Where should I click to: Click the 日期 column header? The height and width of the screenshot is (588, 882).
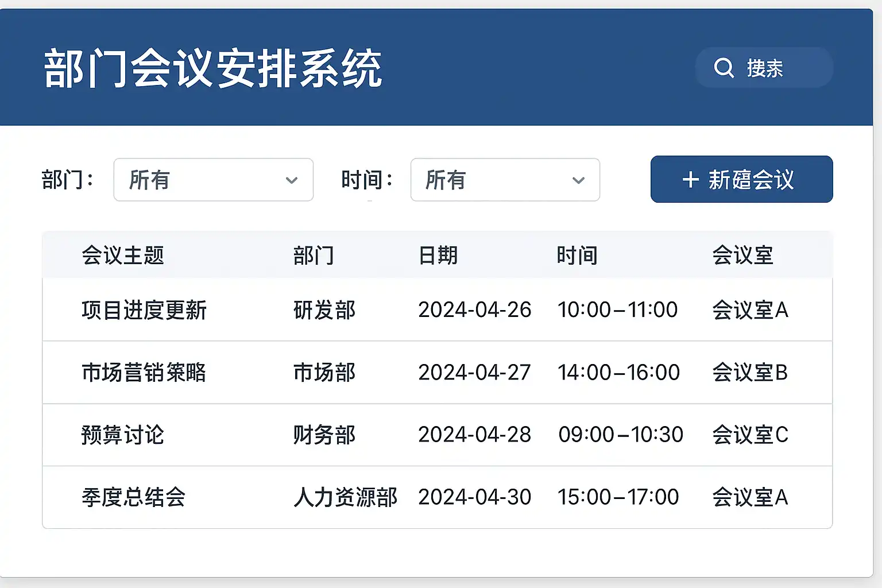point(438,255)
